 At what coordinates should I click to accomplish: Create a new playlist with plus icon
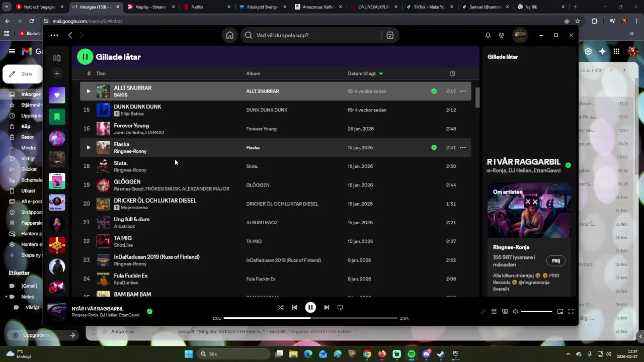pyautogui.click(x=57, y=73)
